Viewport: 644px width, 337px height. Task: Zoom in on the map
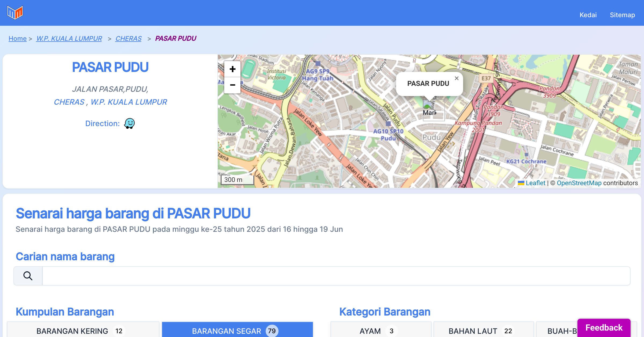click(232, 69)
